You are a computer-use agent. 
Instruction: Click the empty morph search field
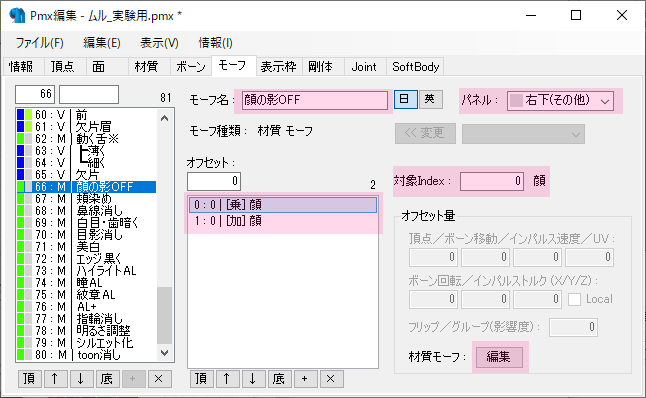coord(89,94)
